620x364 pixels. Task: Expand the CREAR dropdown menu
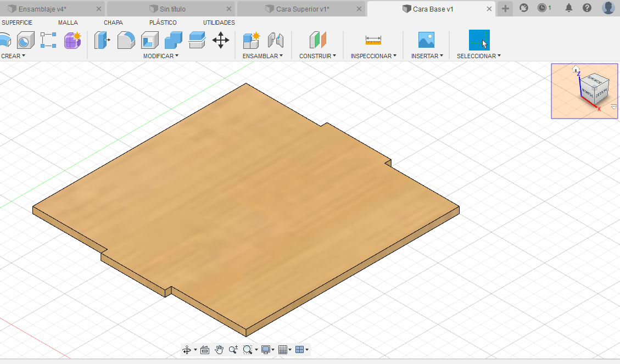pos(13,56)
